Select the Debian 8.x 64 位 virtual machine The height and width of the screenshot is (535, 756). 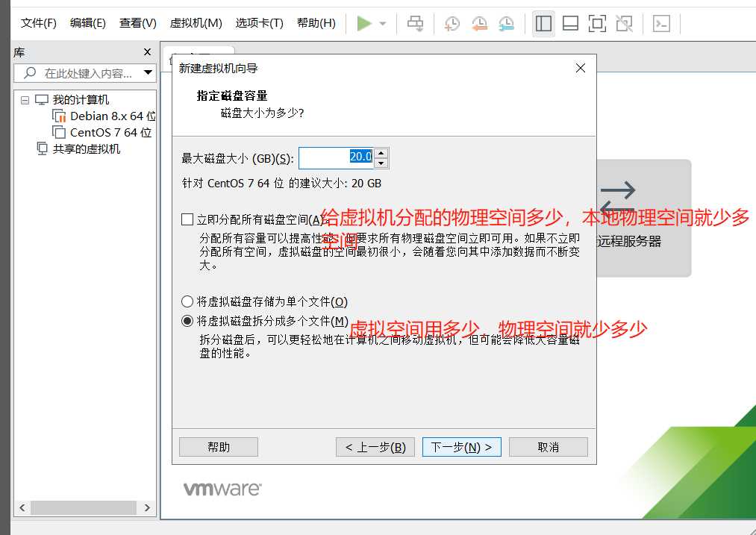[x=113, y=116]
